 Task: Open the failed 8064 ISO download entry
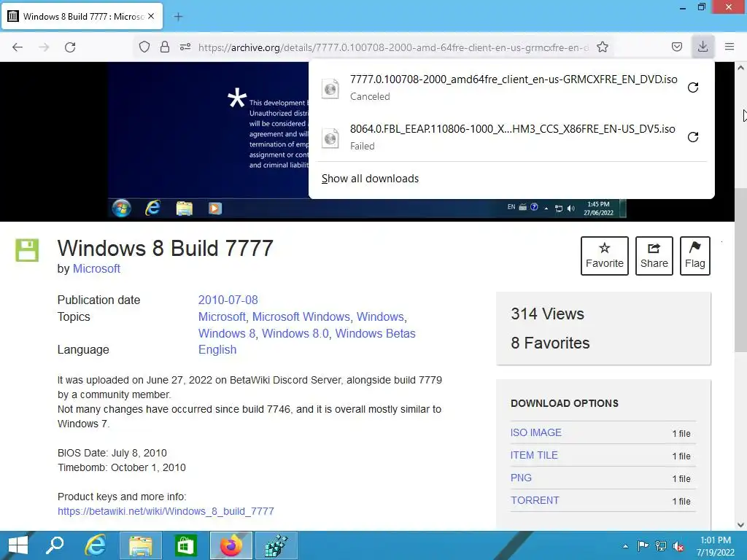click(500, 137)
